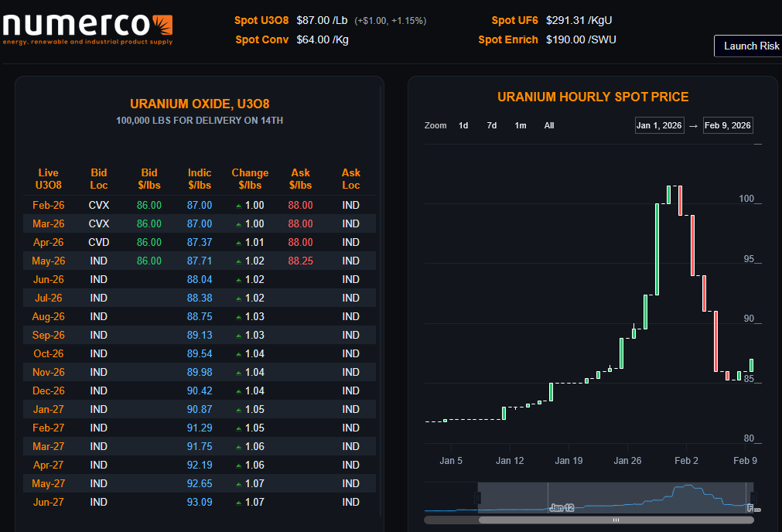The width and height of the screenshot is (782, 532).
Task: Select the Apr-26 row label
Action: point(49,242)
